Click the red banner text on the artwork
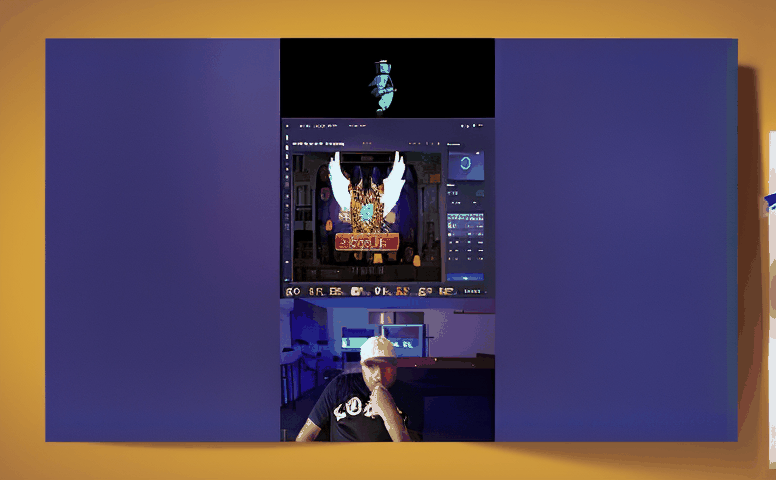 [367, 241]
